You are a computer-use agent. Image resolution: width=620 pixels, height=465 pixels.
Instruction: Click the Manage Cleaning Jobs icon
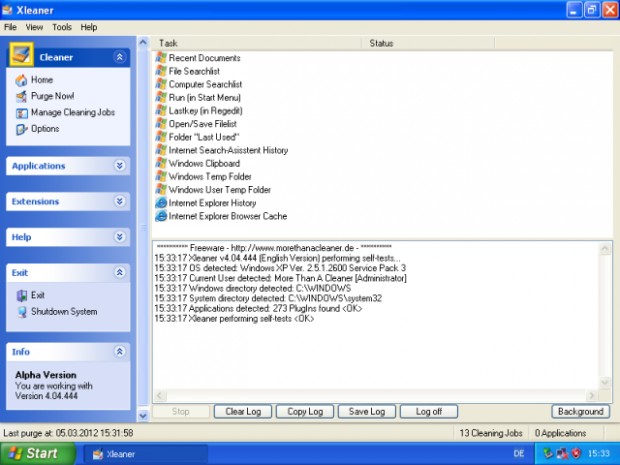pyautogui.click(x=21, y=113)
